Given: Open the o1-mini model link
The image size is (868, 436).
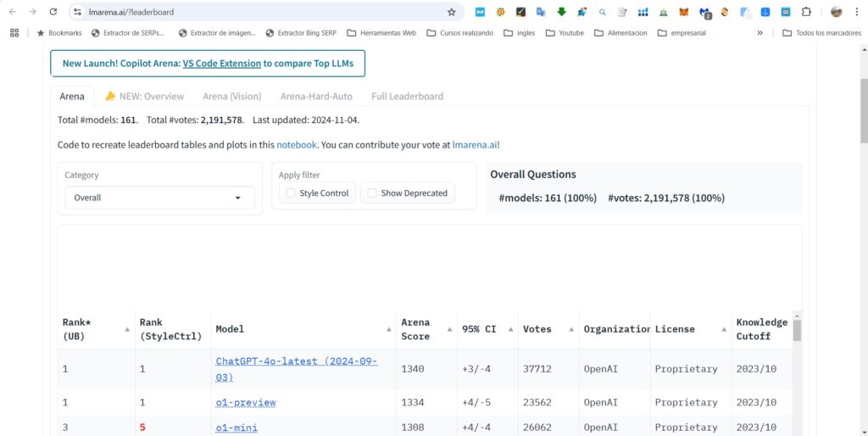Looking at the screenshot, I should point(236,428).
